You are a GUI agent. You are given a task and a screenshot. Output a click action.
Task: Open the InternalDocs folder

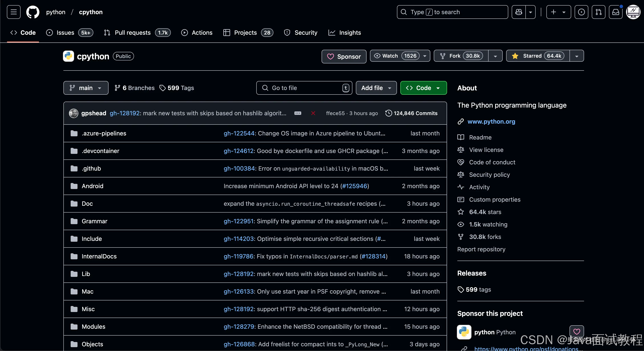[x=99, y=256]
